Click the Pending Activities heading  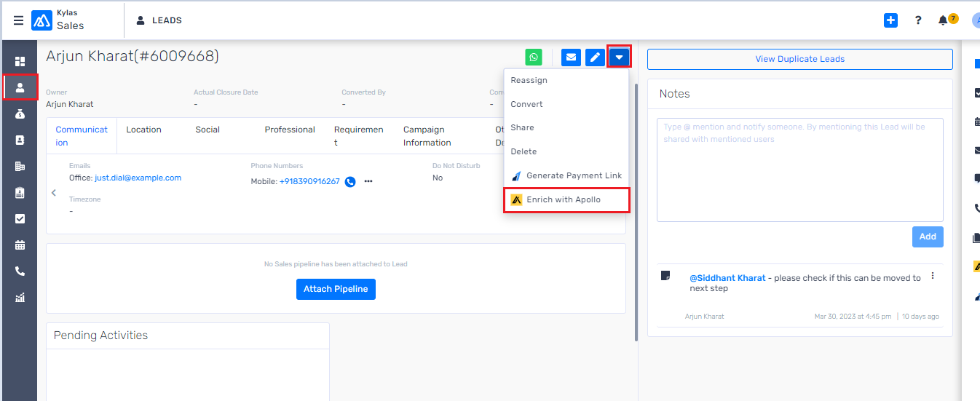pos(100,336)
